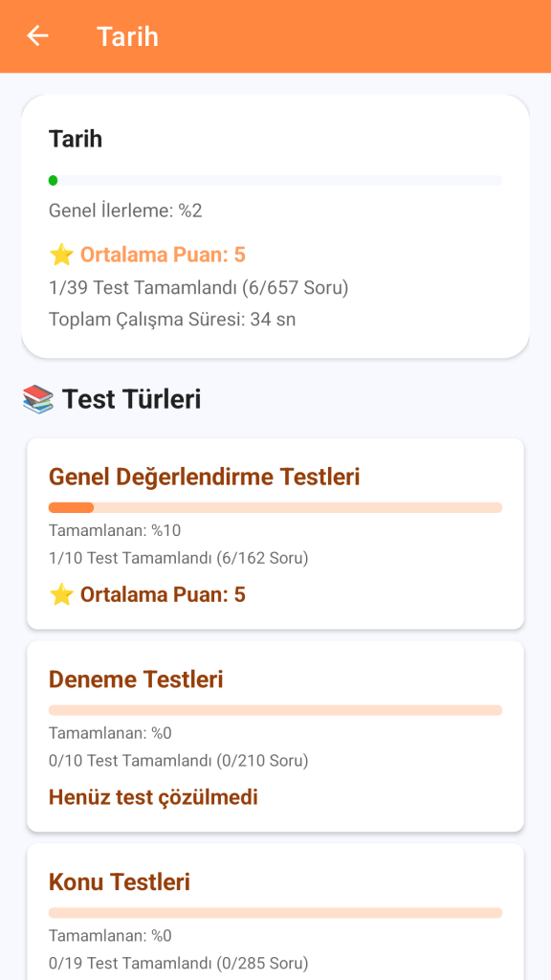
Task: Click Genel İlerleme: %2 label
Action: click(125, 212)
